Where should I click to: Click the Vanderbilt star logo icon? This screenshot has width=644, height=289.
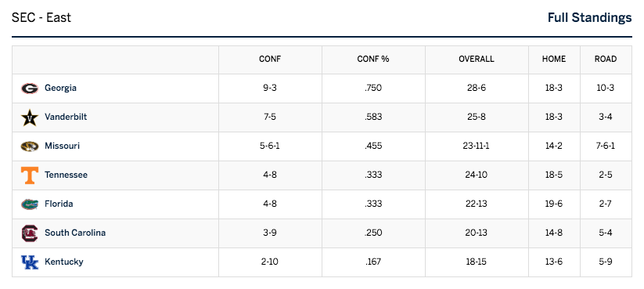click(x=30, y=117)
